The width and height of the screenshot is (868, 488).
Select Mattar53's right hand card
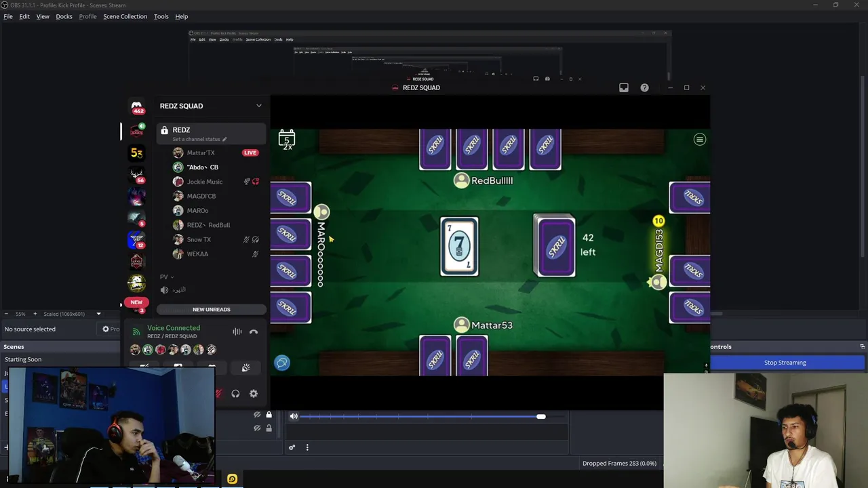tap(472, 354)
